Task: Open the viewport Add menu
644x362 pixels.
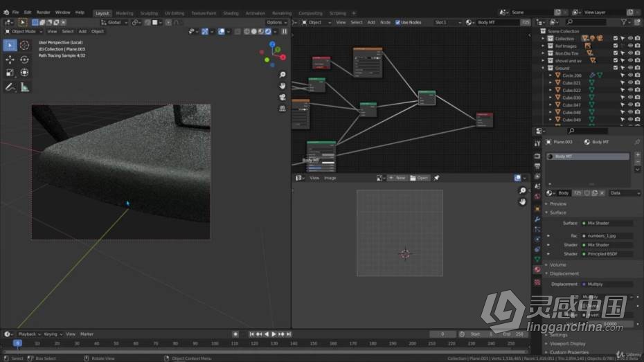Action: click(82, 31)
